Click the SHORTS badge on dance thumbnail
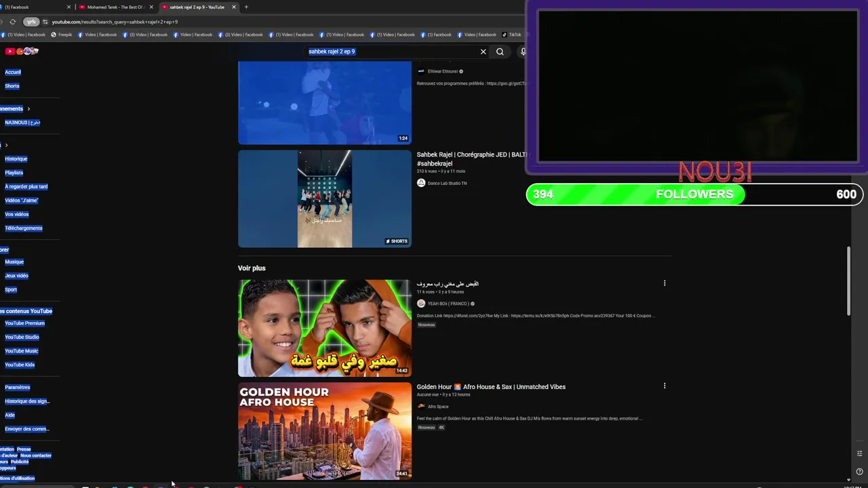Viewport: 868px width, 488px height. point(397,241)
